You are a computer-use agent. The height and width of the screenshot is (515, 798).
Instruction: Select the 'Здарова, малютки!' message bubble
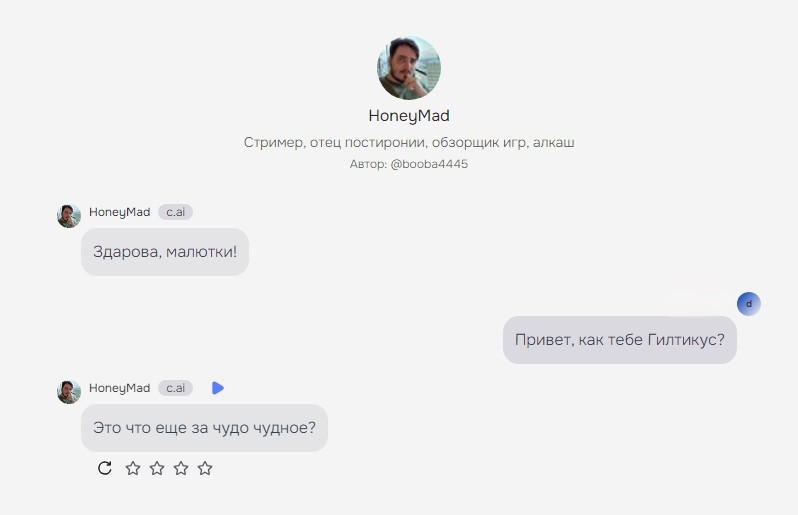coord(165,252)
